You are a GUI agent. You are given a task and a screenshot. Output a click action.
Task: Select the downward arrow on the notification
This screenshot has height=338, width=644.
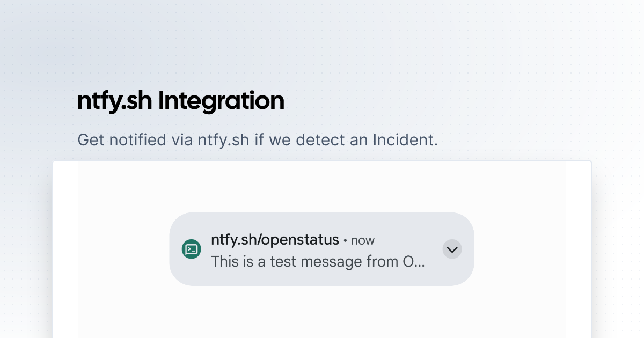[452, 249]
